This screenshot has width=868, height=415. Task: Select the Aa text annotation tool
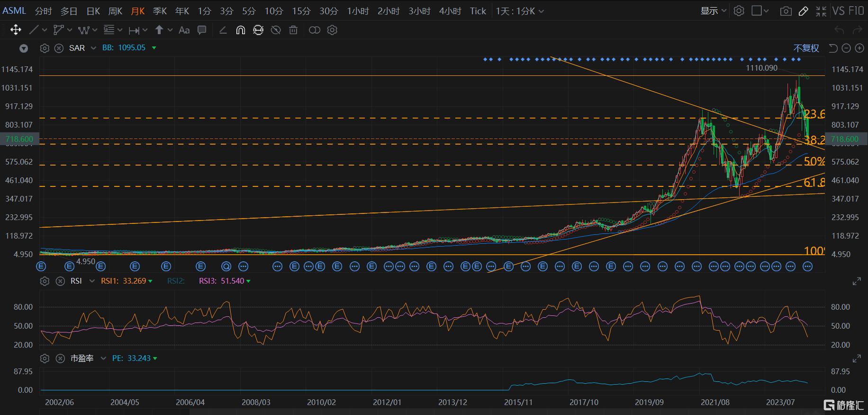click(184, 30)
